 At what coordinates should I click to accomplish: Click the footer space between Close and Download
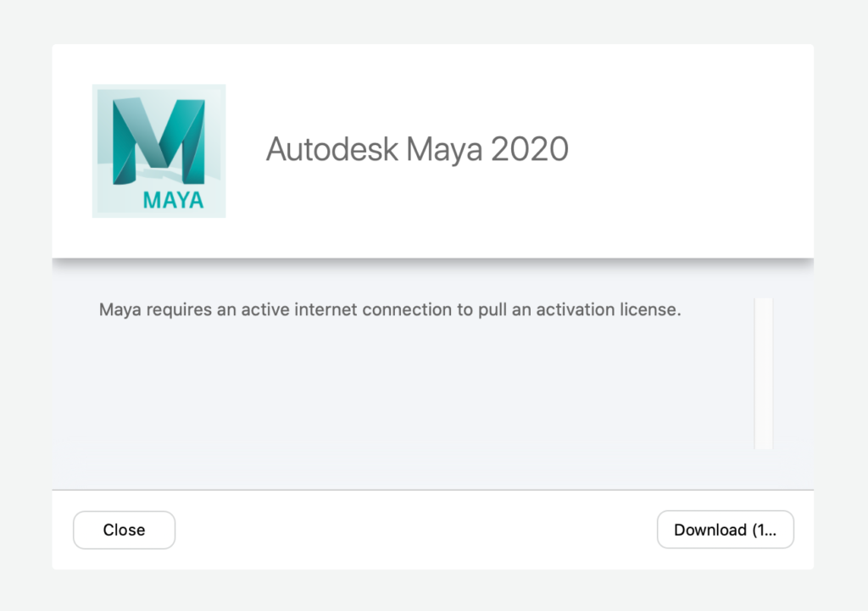tap(415, 530)
